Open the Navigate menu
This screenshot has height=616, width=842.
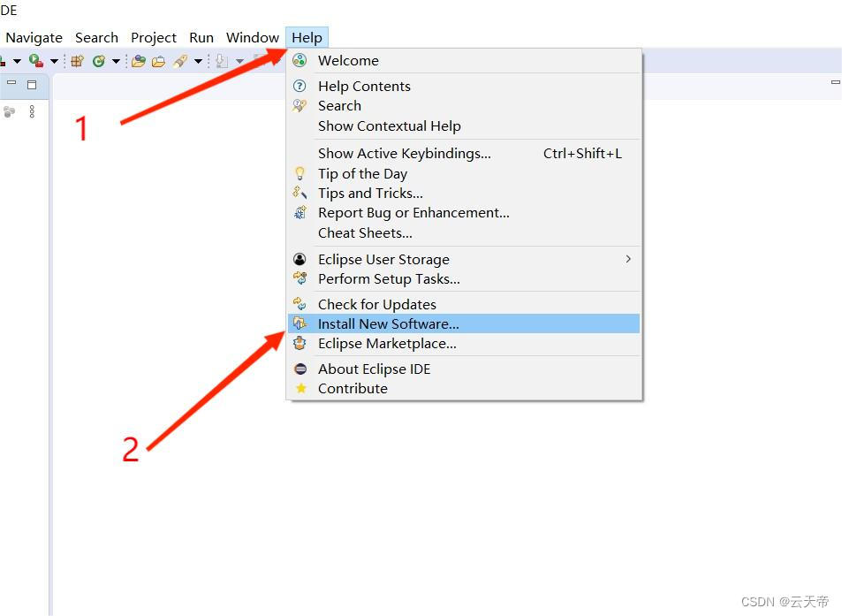(x=34, y=38)
